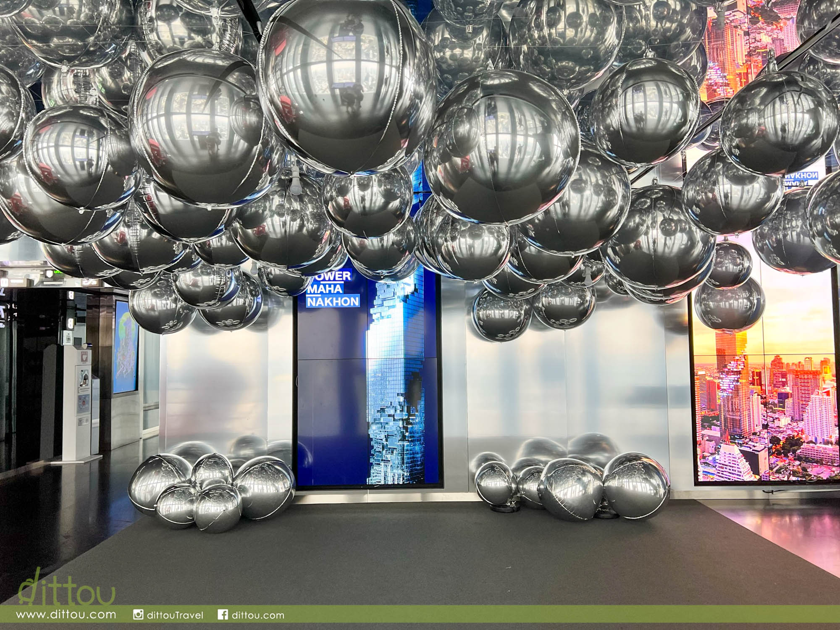The image size is (840, 630).
Task: Click the NAKHON text on the blue screen
Action: tap(333, 302)
